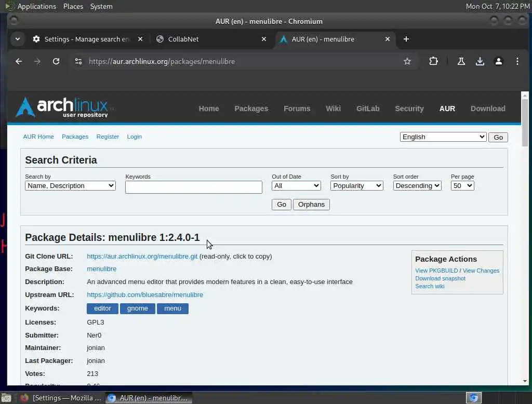Click the Chromium tray icon at bottom right

[474, 398]
